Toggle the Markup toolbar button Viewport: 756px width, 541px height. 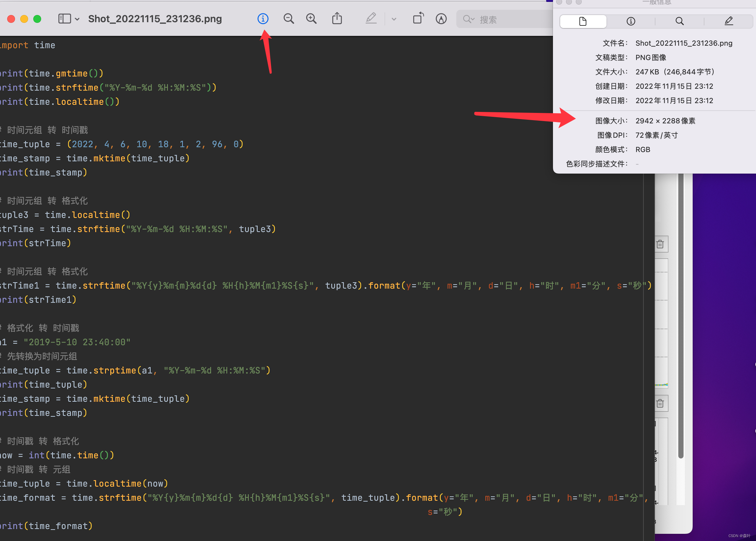click(441, 19)
